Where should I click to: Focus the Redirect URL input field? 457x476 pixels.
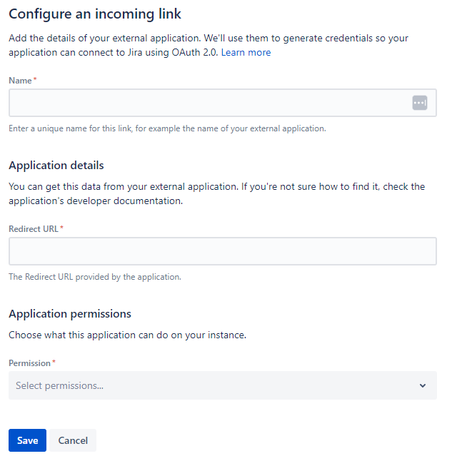tap(223, 251)
